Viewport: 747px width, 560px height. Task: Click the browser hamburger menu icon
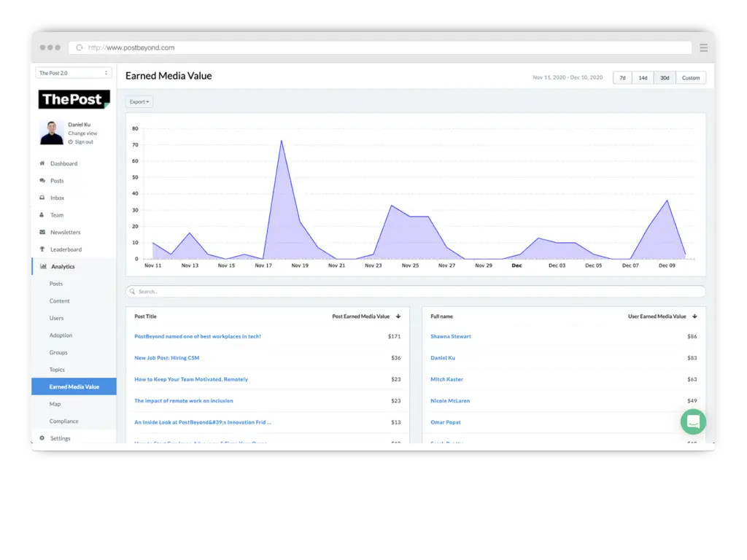(x=703, y=47)
